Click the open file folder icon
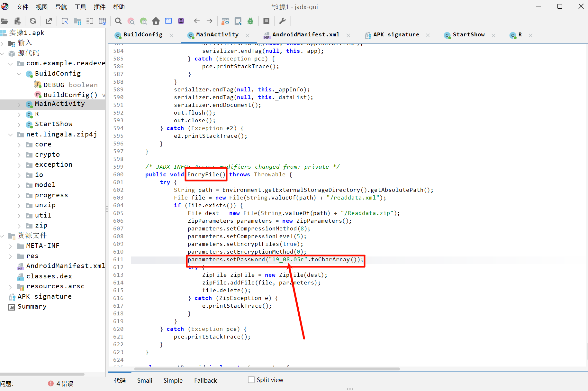The width and height of the screenshot is (588, 391). point(5,21)
